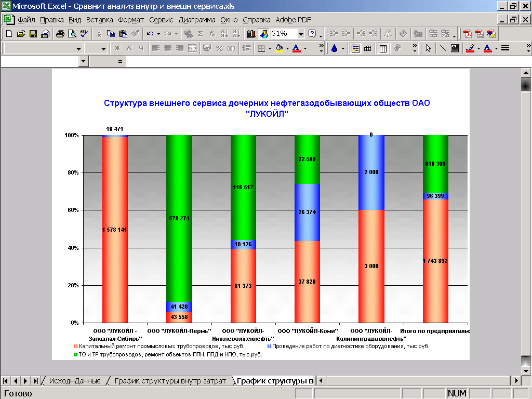
Task: Toggle chart legend button
Action: pos(355,48)
